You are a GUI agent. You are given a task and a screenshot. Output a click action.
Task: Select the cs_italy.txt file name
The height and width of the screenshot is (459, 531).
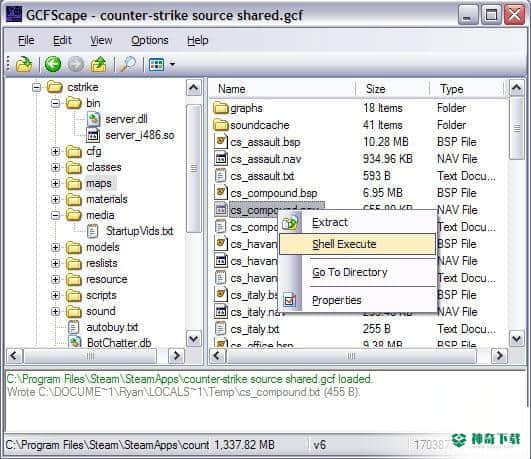pyautogui.click(x=255, y=329)
